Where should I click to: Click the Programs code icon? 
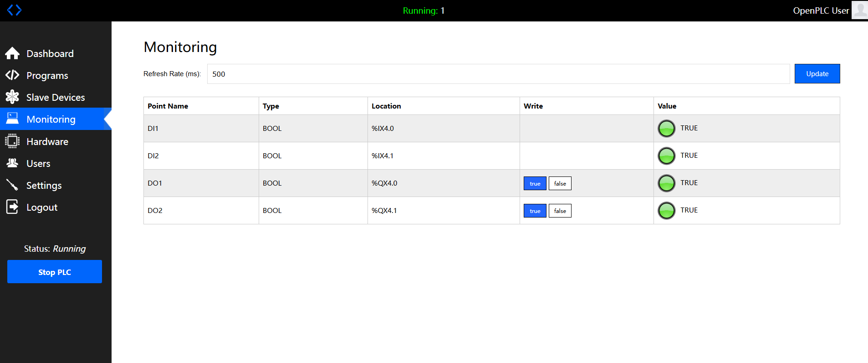pos(12,75)
